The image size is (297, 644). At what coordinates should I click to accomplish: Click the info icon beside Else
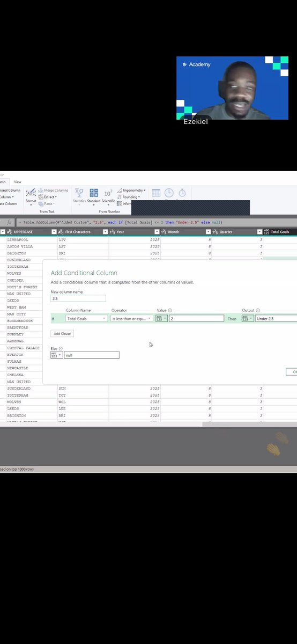click(60, 348)
